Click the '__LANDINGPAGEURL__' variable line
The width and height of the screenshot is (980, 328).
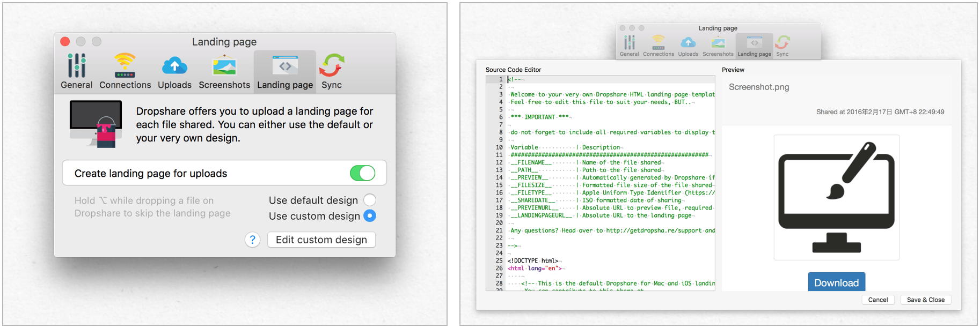601,215
